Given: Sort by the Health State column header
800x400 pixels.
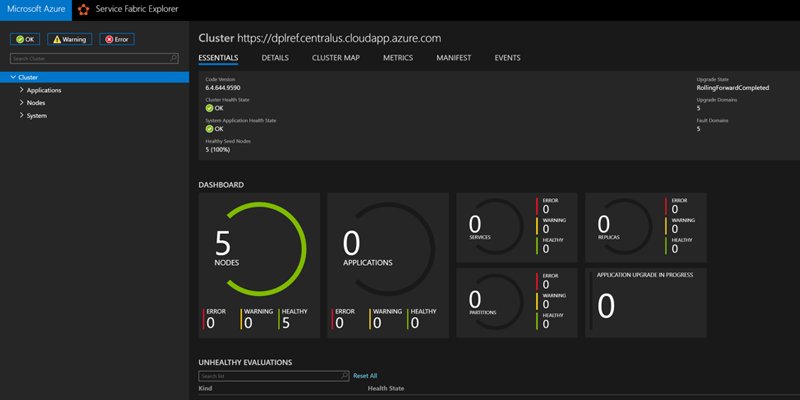Looking at the screenshot, I should pyautogui.click(x=386, y=389).
